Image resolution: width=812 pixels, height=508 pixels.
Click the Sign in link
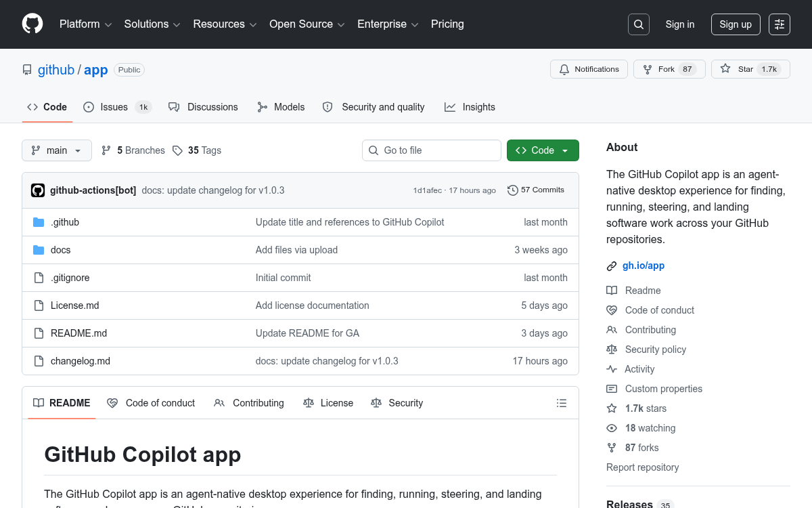point(679,24)
